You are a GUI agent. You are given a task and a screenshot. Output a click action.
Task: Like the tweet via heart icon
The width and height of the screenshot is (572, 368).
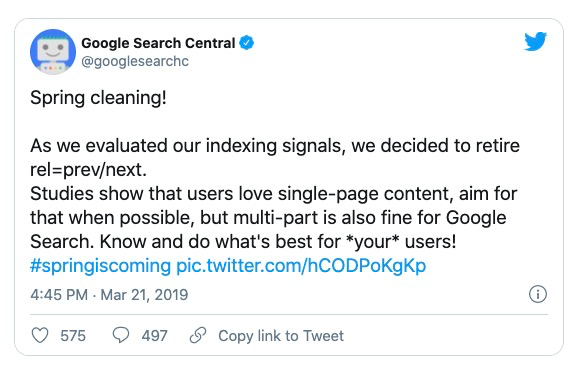pyautogui.click(x=40, y=336)
